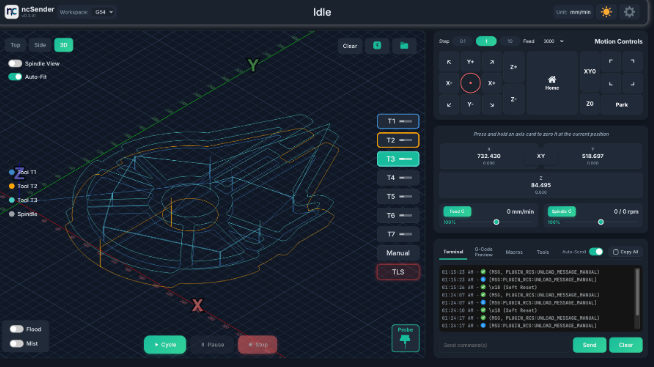The width and height of the screenshot is (654, 367).
Task: Click the Park button
Action: click(621, 105)
